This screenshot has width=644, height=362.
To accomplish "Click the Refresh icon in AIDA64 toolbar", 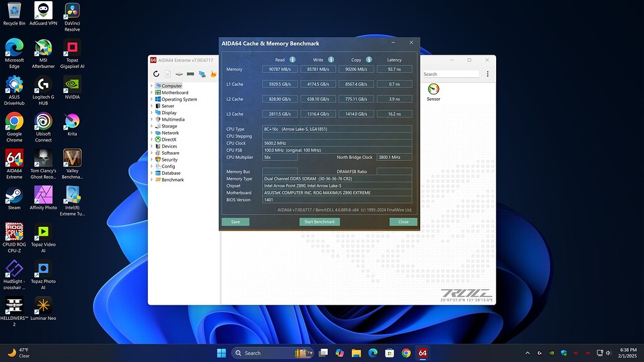I will 156,74.
